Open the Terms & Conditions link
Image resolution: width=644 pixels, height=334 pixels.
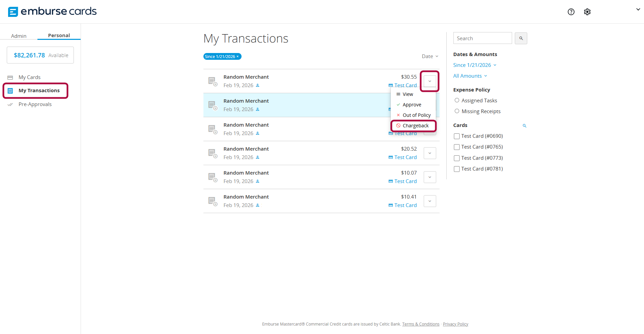pos(420,324)
